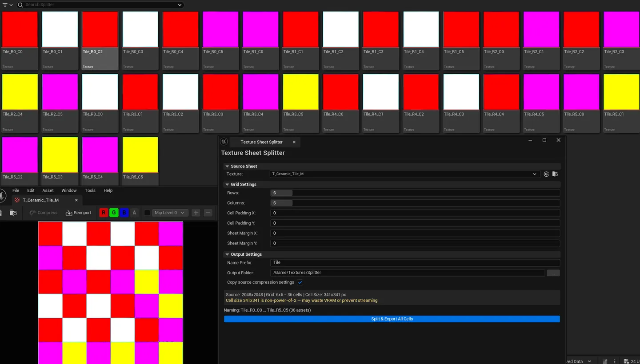Browse to texture in Content Browser icon
640x364 pixels.
coord(555,174)
